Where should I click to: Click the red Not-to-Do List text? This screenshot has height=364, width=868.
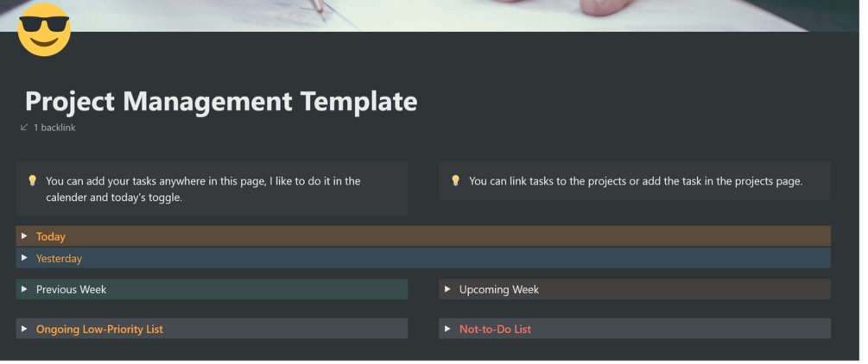(495, 329)
